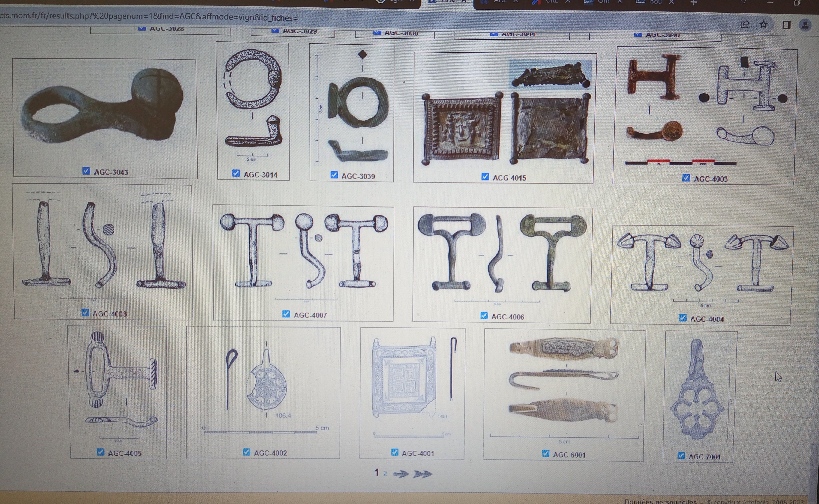Jump to last page double arrow
819x504 pixels.
click(x=423, y=474)
